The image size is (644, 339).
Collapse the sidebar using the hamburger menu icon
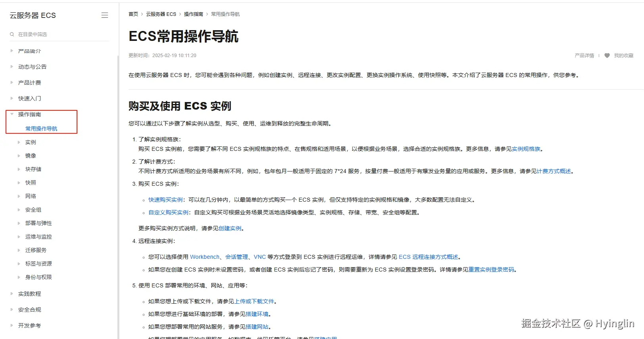(105, 15)
